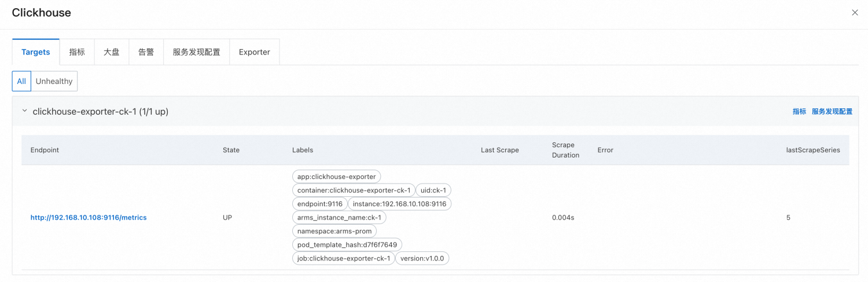Screen dimensions: 868x282
Task: Click the Scrape Duration column header
Action: click(565, 150)
